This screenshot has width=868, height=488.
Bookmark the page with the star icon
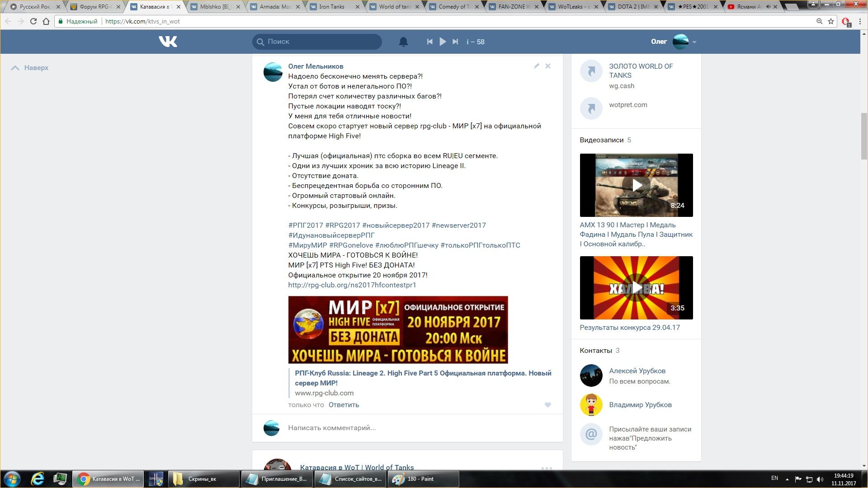[x=830, y=21]
